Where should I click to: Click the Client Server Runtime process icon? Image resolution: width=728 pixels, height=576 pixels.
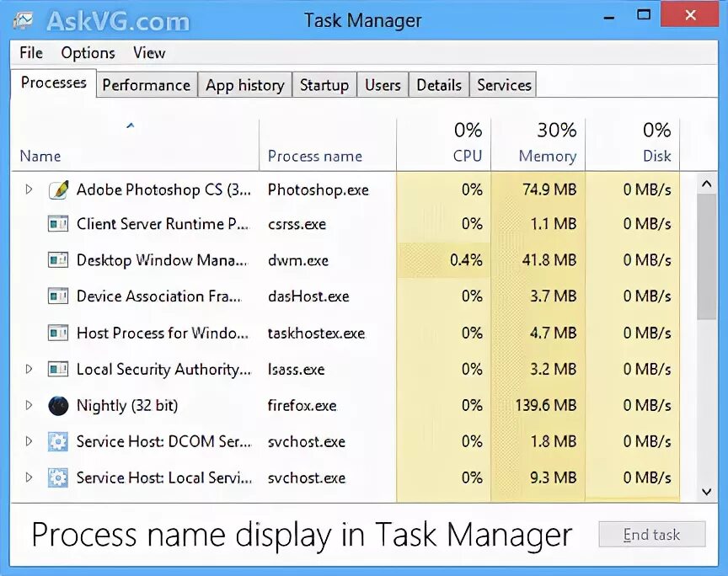click(58, 224)
